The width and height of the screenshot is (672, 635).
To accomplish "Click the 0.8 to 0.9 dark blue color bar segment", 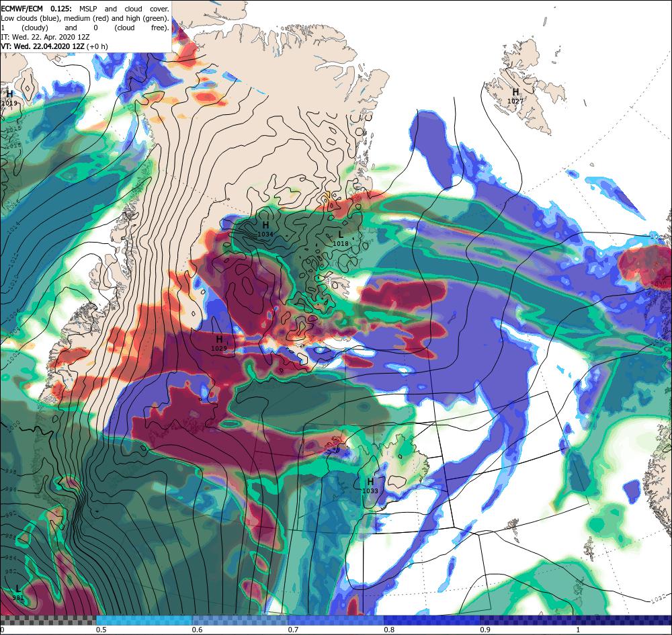I will [x=432, y=620].
